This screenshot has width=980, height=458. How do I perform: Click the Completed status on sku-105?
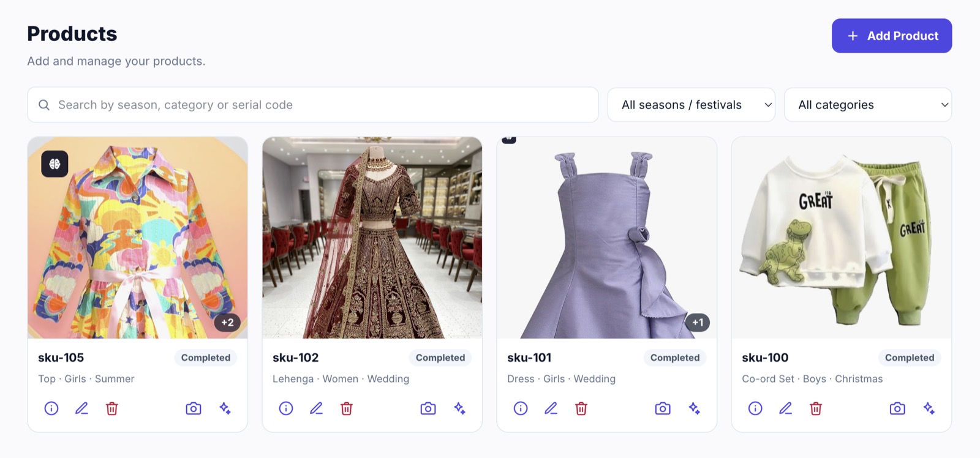pyautogui.click(x=206, y=358)
